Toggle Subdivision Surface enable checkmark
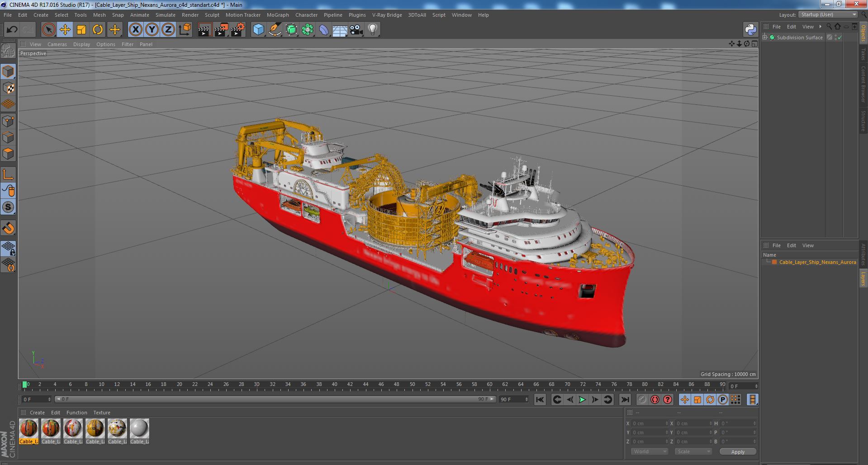The width and height of the screenshot is (868, 465). 840,38
